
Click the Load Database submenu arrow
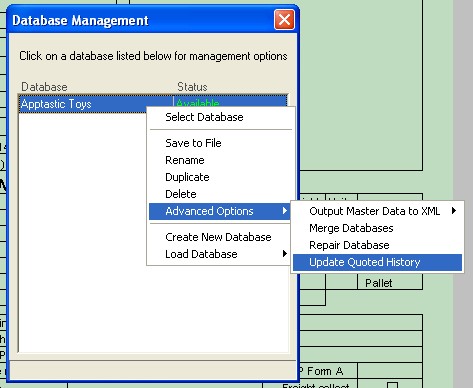coord(284,254)
